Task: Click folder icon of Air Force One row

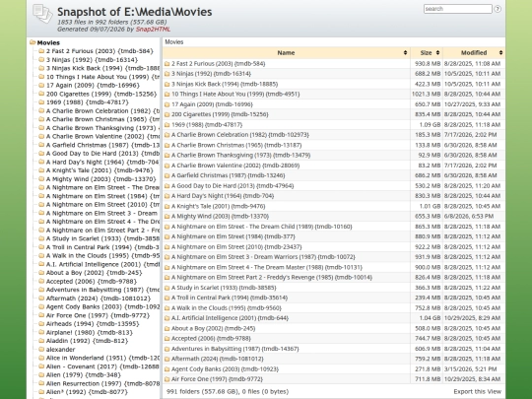Action: pyautogui.click(x=166, y=379)
